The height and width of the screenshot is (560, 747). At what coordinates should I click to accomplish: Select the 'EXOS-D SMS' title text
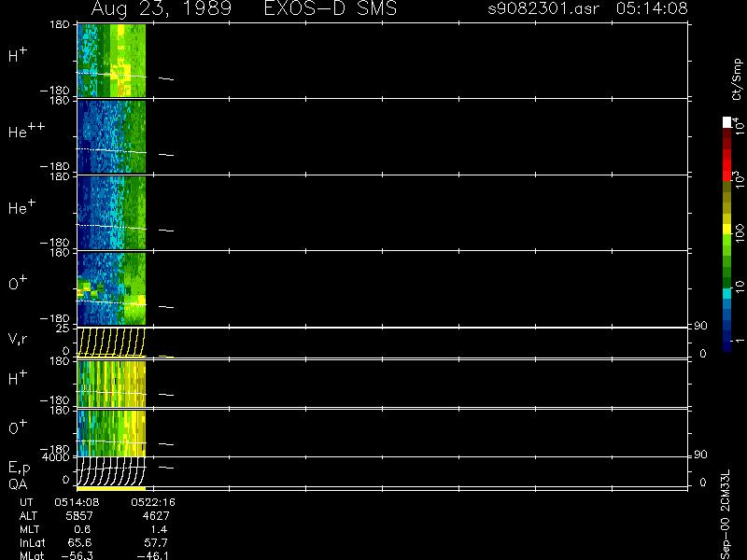point(331,8)
